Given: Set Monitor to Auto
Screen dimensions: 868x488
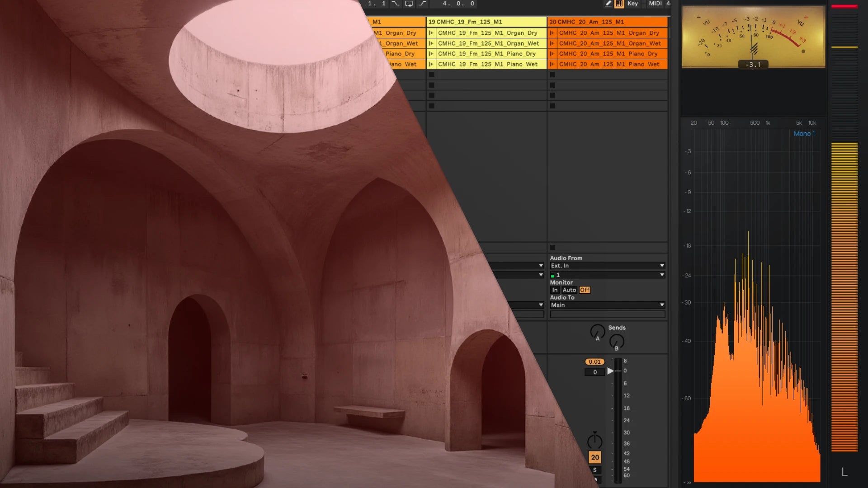Looking at the screenshot, I should 569,290.
